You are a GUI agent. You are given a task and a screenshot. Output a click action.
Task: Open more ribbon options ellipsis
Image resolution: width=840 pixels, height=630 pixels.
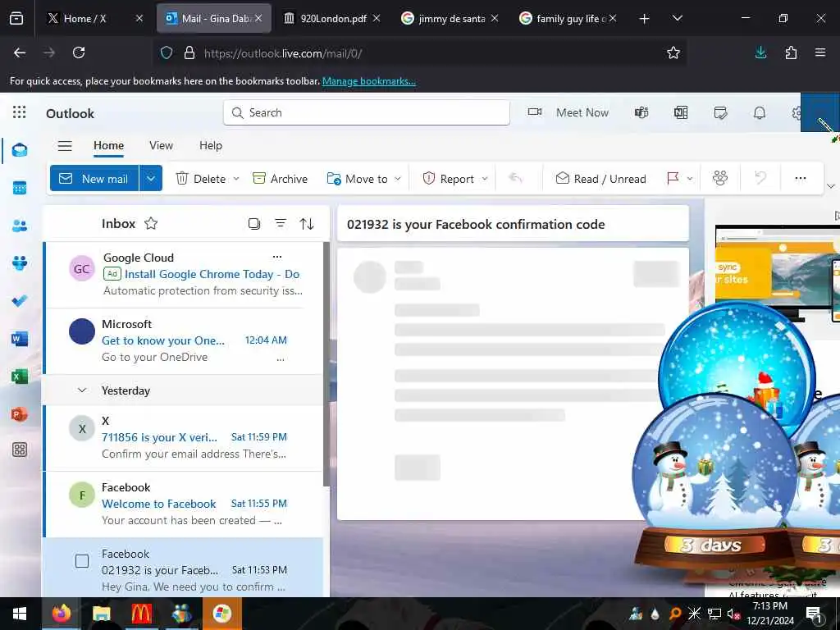[x=801, y=178]
